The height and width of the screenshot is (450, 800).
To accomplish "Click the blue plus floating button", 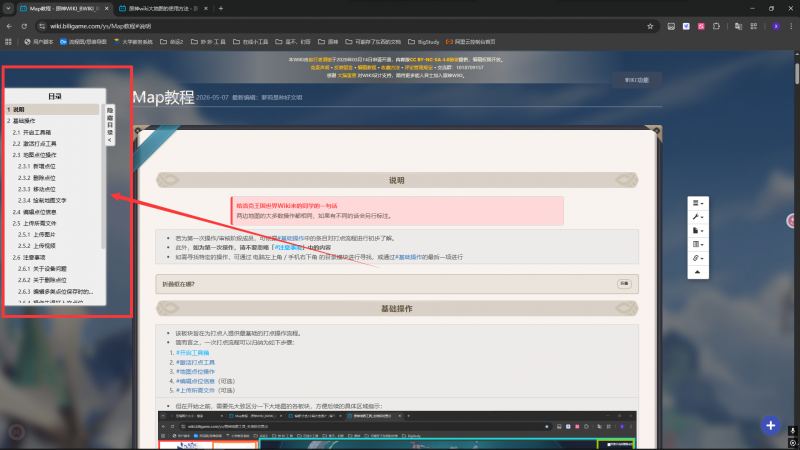I will [770, 425].
